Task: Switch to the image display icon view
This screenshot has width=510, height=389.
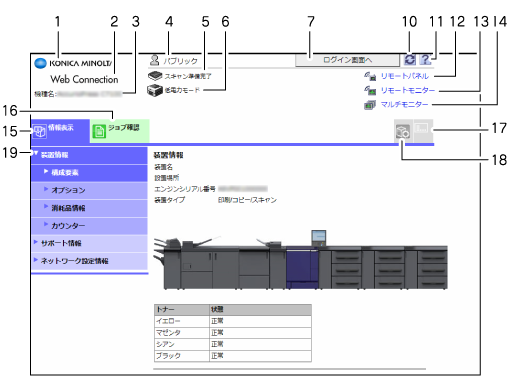Action: pyautogui.click(x=403, y=131)
